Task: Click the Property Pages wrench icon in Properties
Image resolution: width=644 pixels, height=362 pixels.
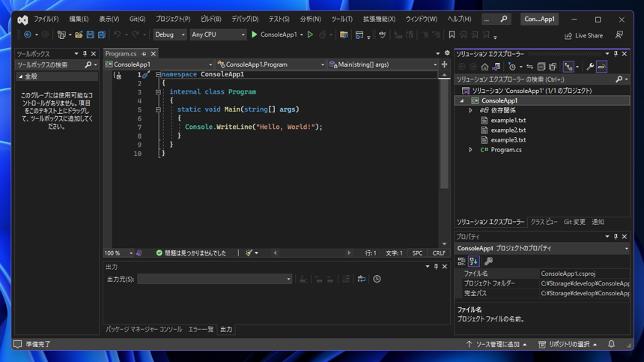Action: [x=488, y=262]
